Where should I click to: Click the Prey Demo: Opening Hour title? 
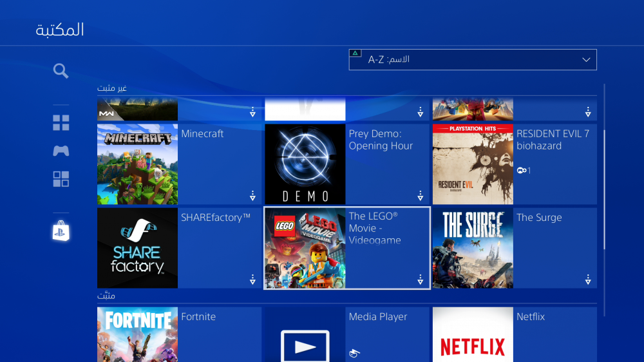click(381, 140)
